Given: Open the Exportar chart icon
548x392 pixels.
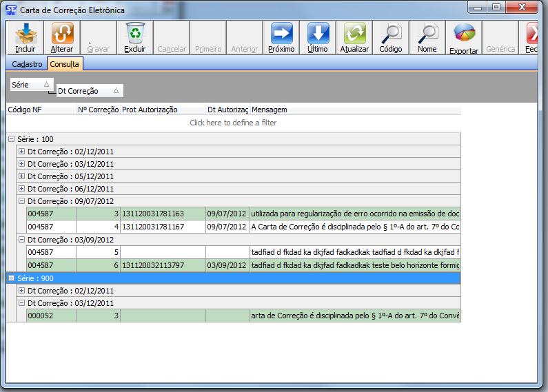Looking at the screenshot, I should click(x=464, y=34).
